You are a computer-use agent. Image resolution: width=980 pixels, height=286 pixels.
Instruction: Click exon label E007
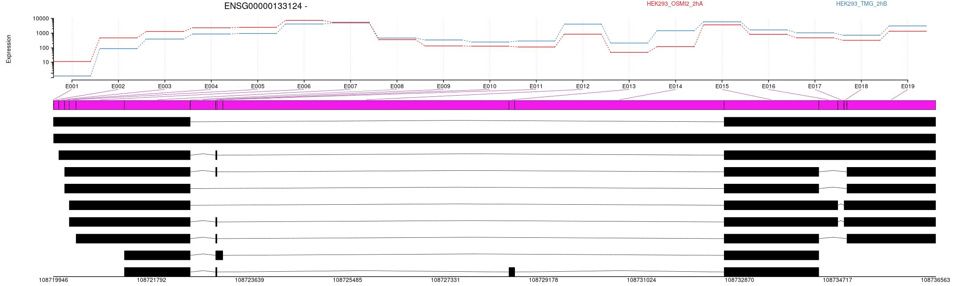tap(350, 86)
